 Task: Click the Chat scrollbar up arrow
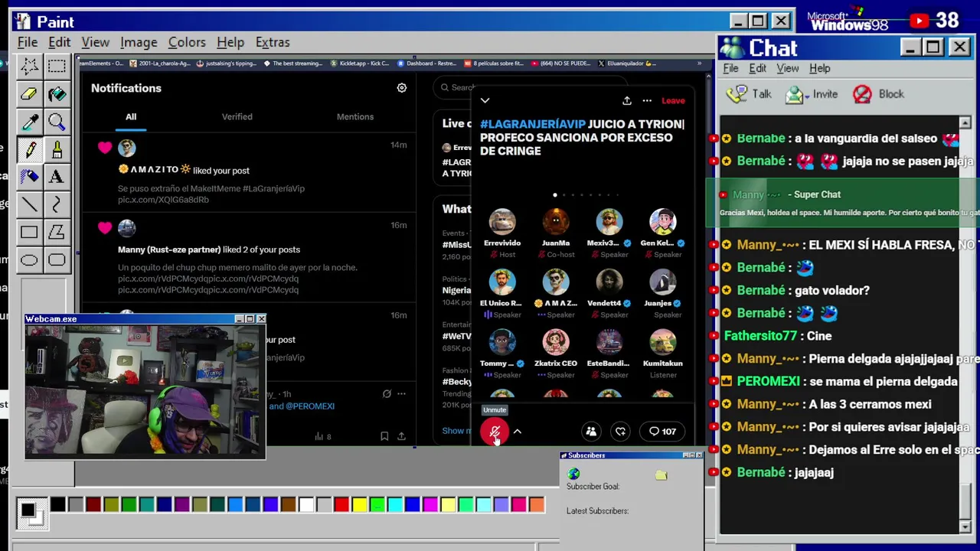click(965, 122)
